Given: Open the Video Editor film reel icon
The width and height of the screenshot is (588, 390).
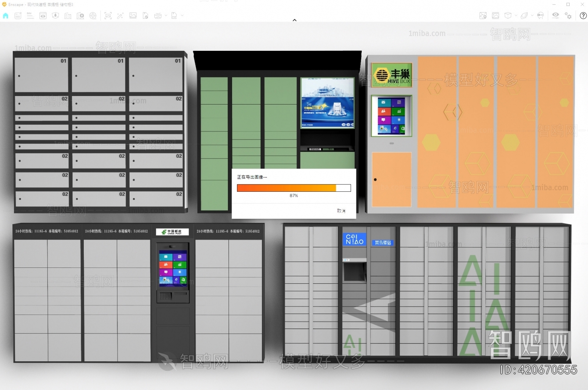Looking at the screenshot, I should [93, 15].
